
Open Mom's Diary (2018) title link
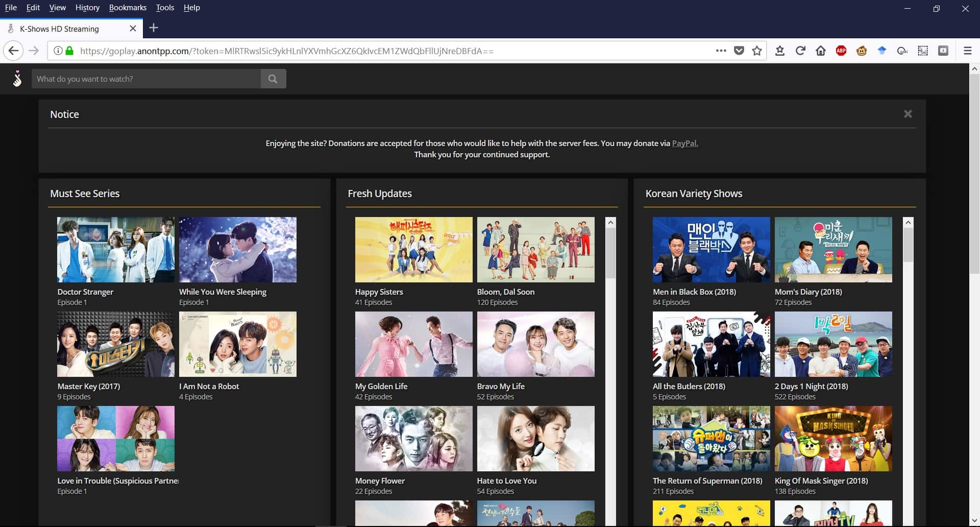(x=808, y=292)
